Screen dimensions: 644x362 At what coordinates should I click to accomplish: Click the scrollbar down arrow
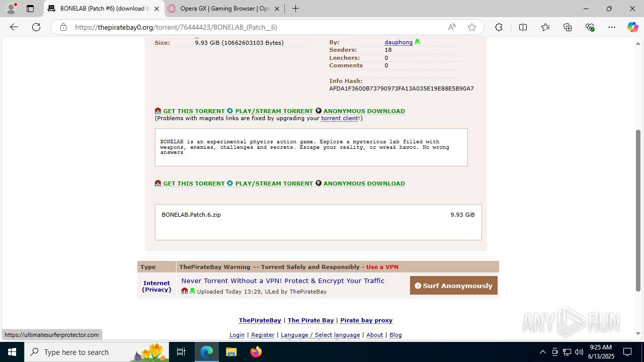point(638,333)
